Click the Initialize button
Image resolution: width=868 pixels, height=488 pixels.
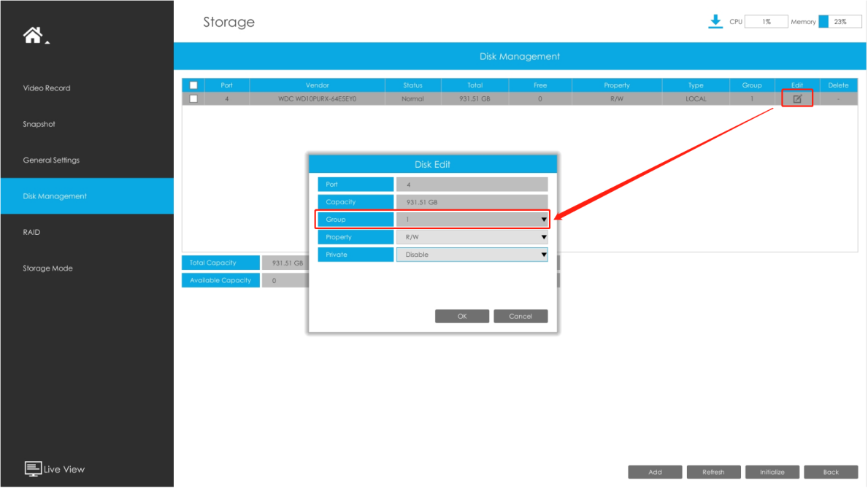[x=772, y=472]
